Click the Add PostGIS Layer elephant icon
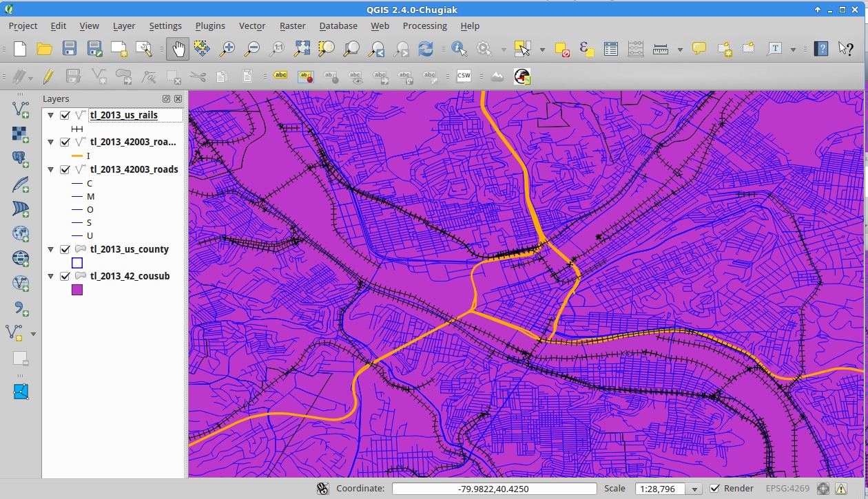Viewport: 868px width, 499px height. [x=21, y=159]
